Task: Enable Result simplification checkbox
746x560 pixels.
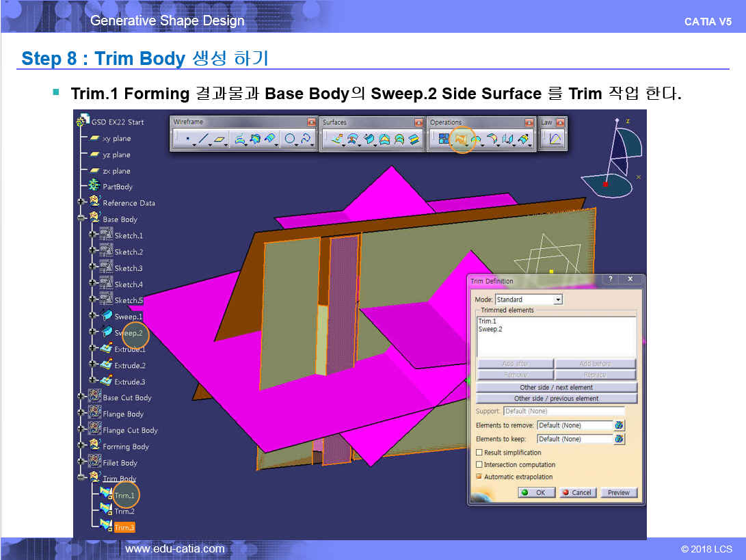Action: click(x=479, y=453)
